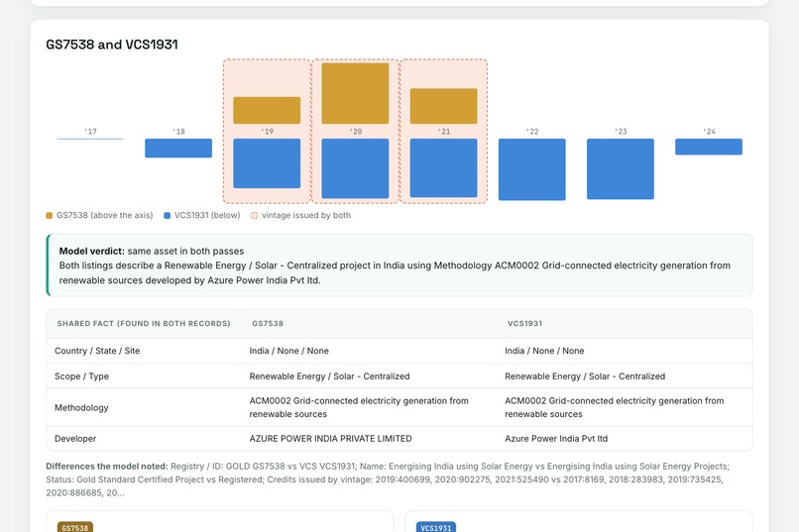This screenshot has width=799, height=532.
Task: Click the VCS1931 table column header
Action: click(x=524, y=323)
